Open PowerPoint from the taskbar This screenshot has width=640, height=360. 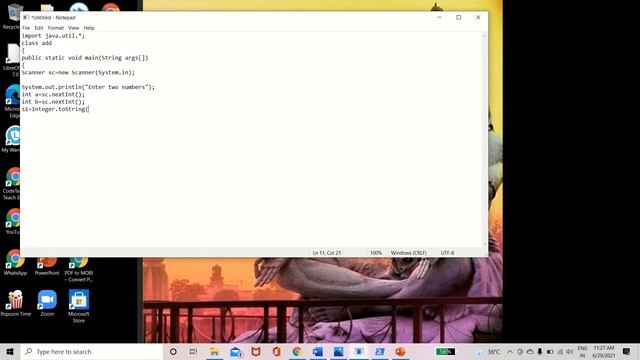click(x=400, y=351)
